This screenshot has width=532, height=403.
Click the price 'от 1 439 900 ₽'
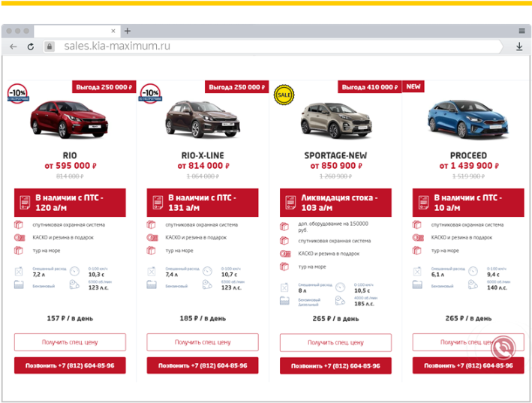[x=469, y=166]
